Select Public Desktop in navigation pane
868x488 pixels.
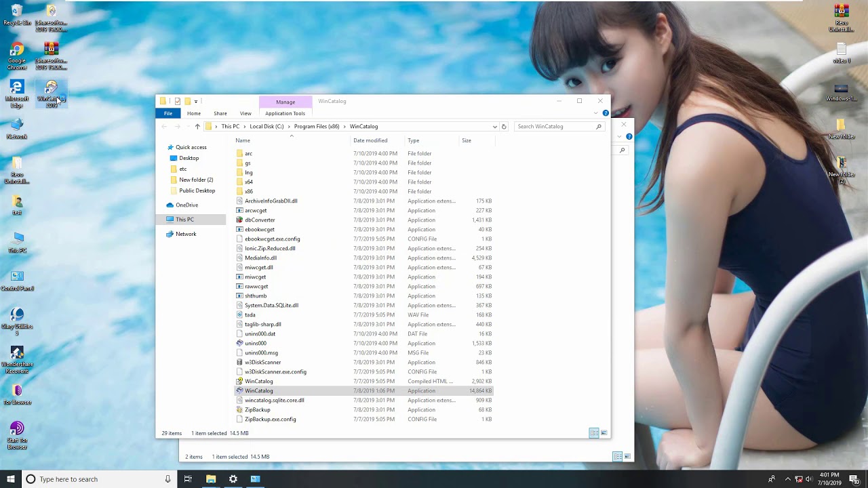[x=197, y=190]
